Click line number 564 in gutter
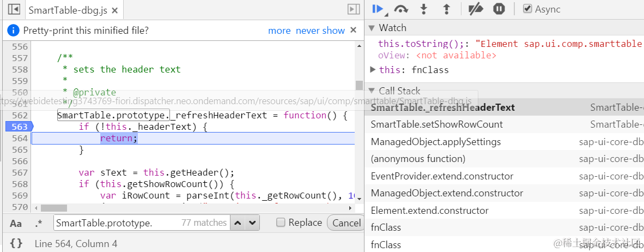 (x=20, y=138)
